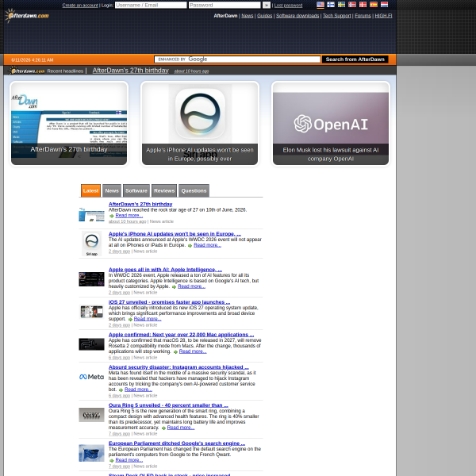Open the Elon Musk OpenAI lawsuit card
476x476 pixels.
(x=331, y=124)
